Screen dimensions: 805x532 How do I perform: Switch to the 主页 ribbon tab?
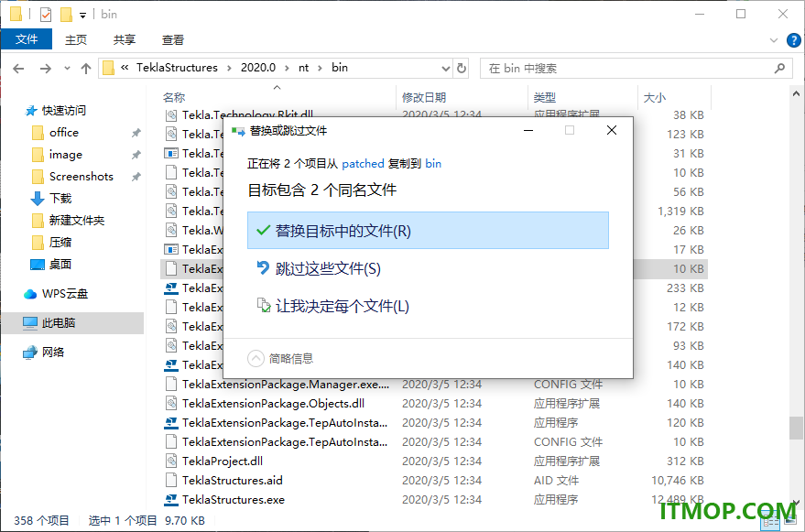point(76,39)
